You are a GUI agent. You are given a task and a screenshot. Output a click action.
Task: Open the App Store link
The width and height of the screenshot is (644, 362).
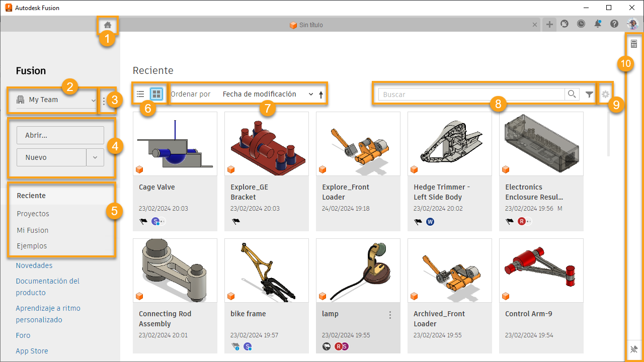coord(32,351)
